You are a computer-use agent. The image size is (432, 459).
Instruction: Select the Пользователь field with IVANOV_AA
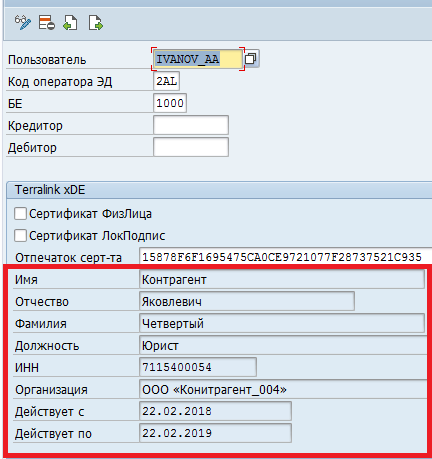click(198, 59)
